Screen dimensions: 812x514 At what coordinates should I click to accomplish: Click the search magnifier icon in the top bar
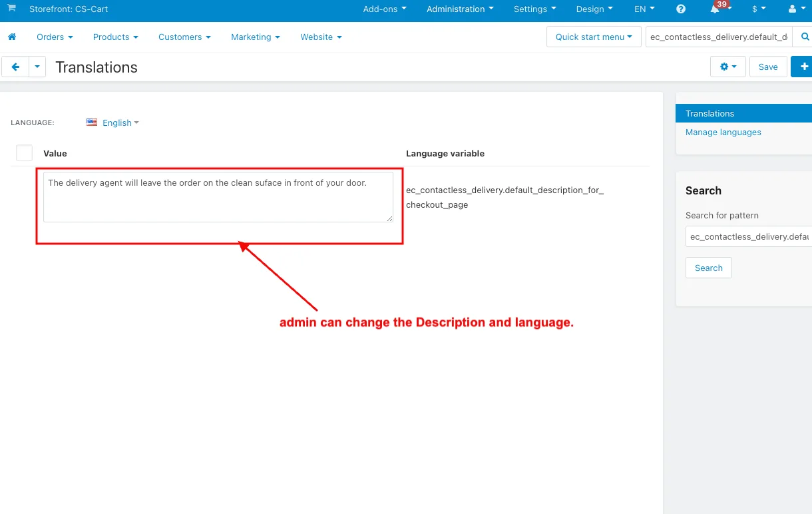(x=805, y=37)
